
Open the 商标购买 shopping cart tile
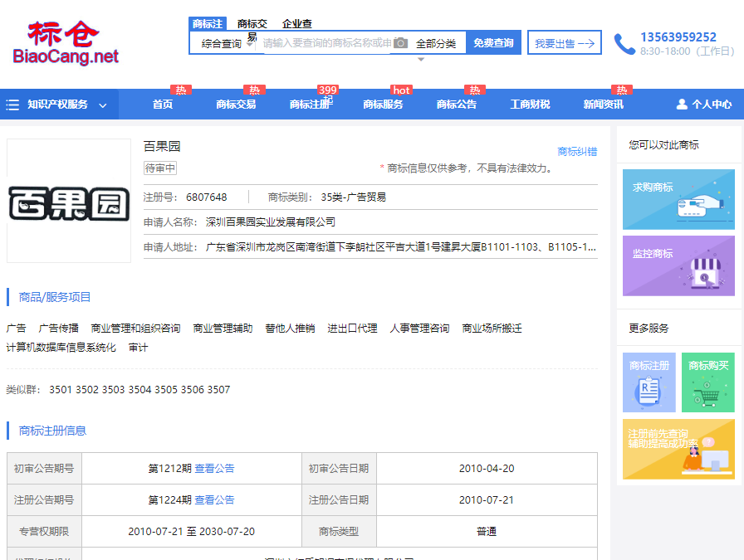tap(708, 382)
